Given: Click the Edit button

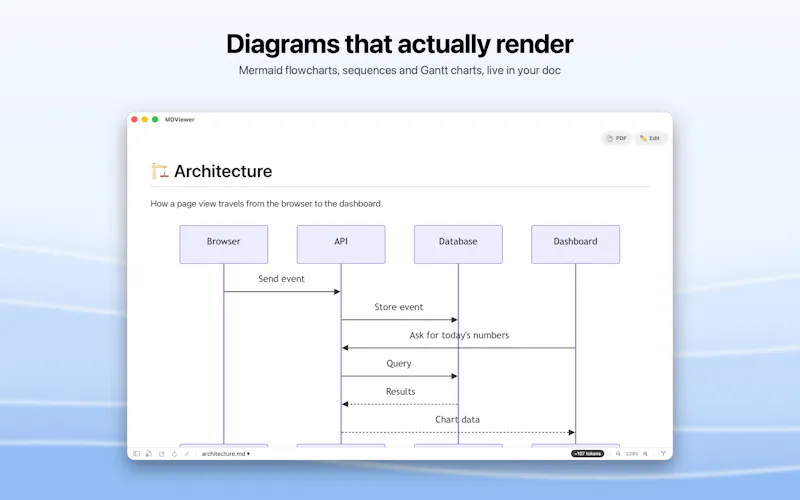Looking at the screenshot, I should pyautogui.click(x=651, y=138).
